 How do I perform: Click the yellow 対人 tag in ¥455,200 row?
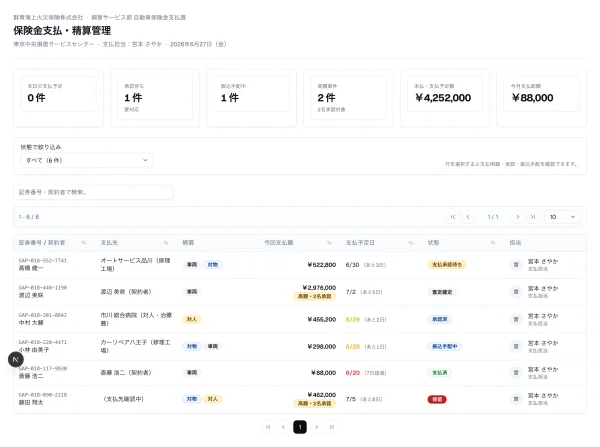(x=192, y=319)
